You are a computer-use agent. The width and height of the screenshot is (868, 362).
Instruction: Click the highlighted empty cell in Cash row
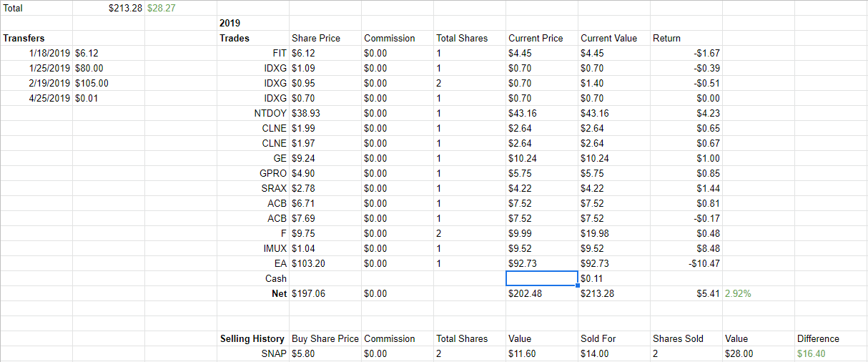(x=541, y=278)
